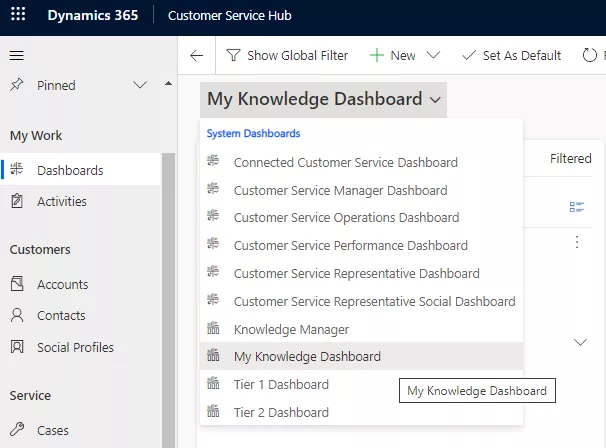606x448 pixels.
Task: Click the Customer Service Hub app name
Action: (230, 15)
